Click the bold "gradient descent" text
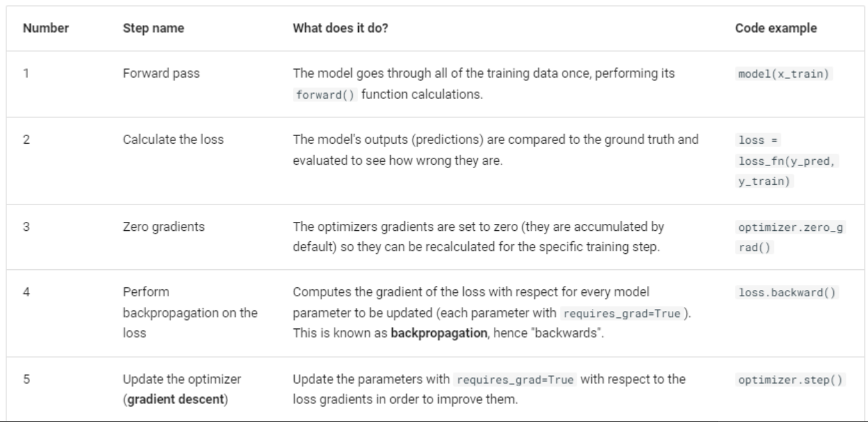The height and width of the screenshot is (422, 868). (166, 396)
